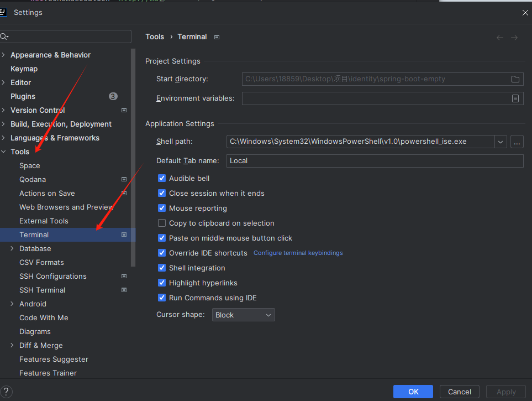Select SSH Configurations in the settings tree

tap(53, 277)
